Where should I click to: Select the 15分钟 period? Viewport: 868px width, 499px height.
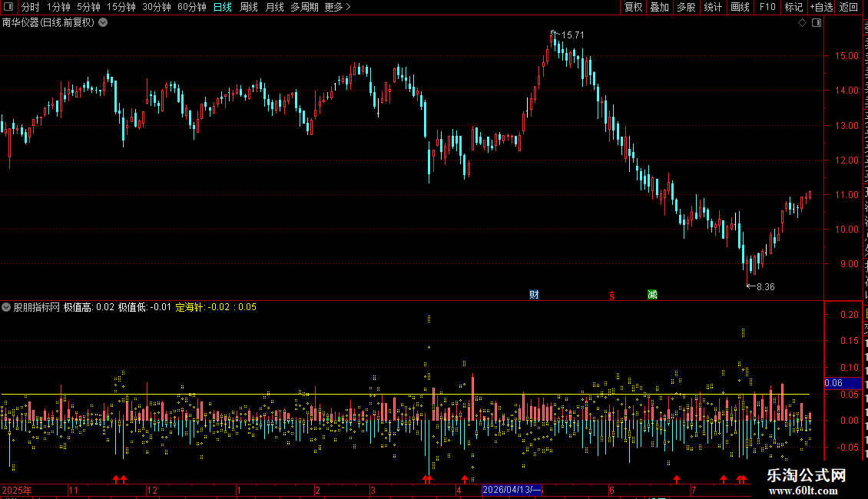coord(121,7)
